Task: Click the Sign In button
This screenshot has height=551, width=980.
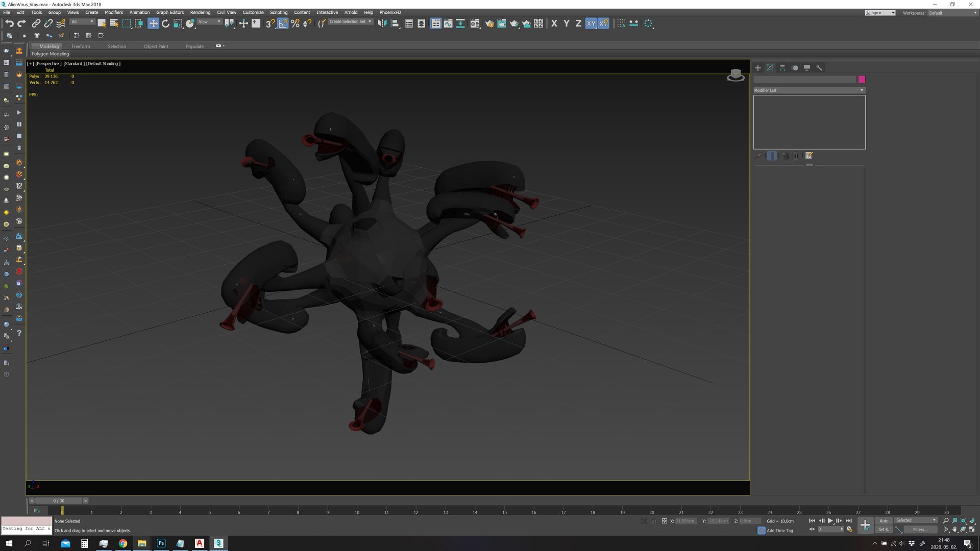Action: (880, 13)
